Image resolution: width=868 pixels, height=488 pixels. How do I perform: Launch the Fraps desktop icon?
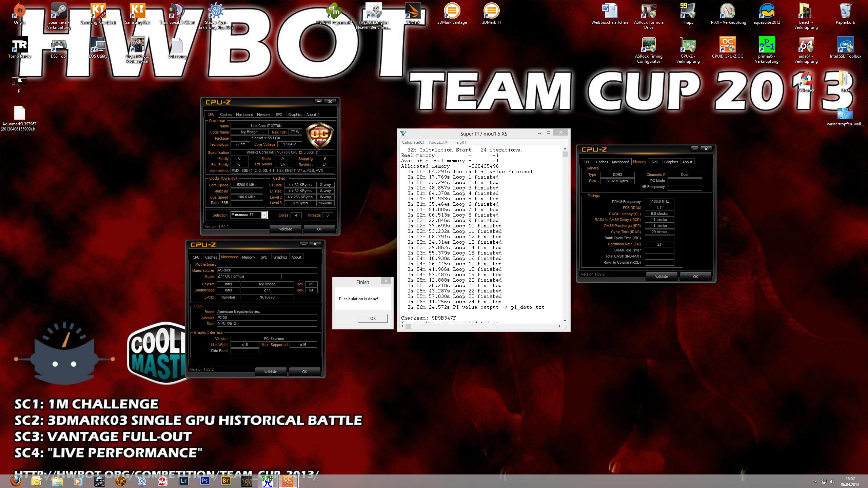(x=688, y=14)
